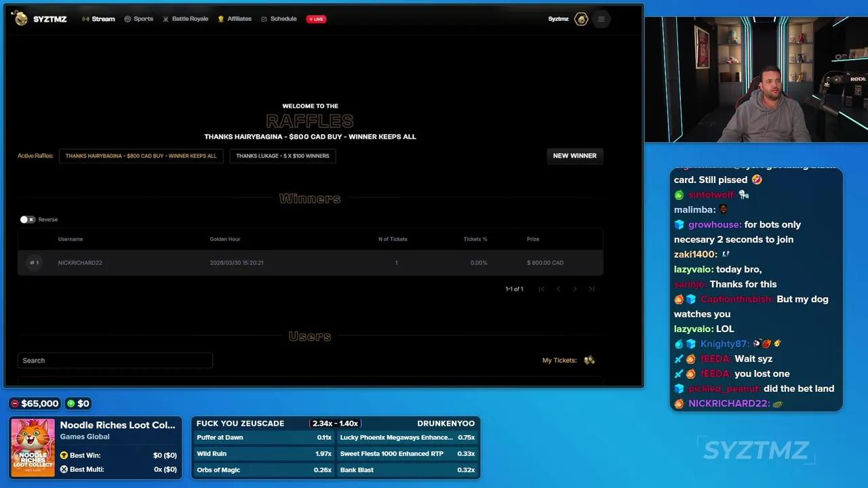Click the Wild Ruin row

[x=264, y=454]
